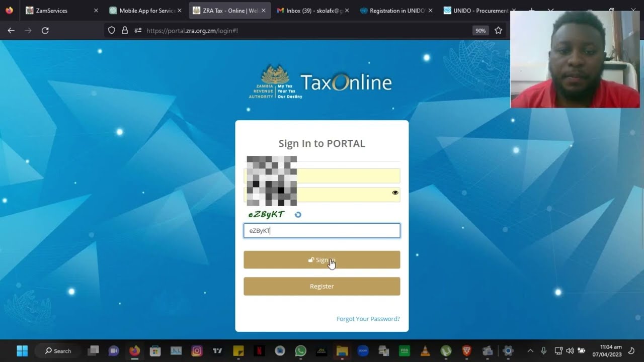Focus the captcha text input field
Viewport: 644px width, 362px height.
click(322, 231)
